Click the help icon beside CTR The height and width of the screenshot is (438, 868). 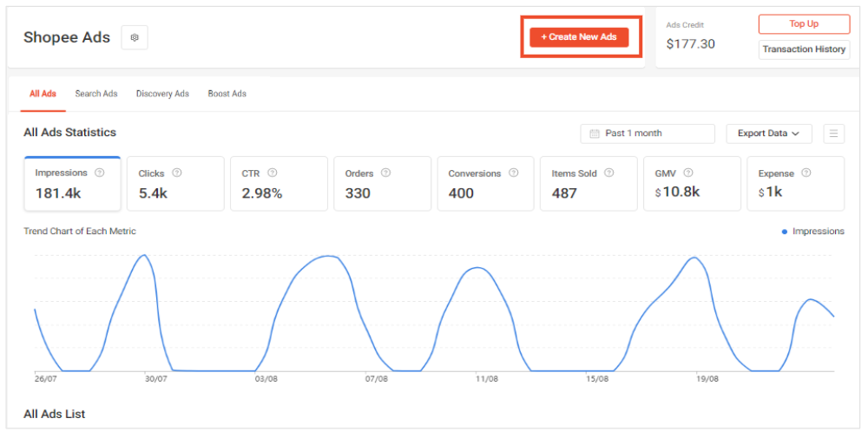[x=273, y=173]
